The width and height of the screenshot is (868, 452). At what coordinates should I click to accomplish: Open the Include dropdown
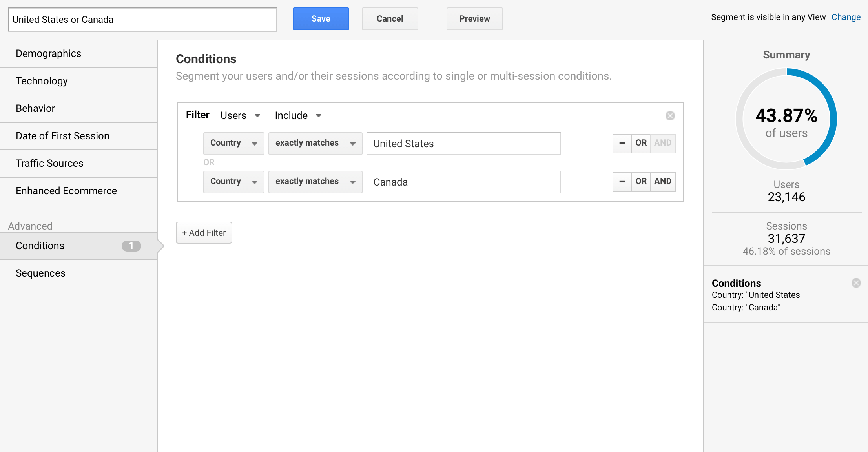(297, 115)
